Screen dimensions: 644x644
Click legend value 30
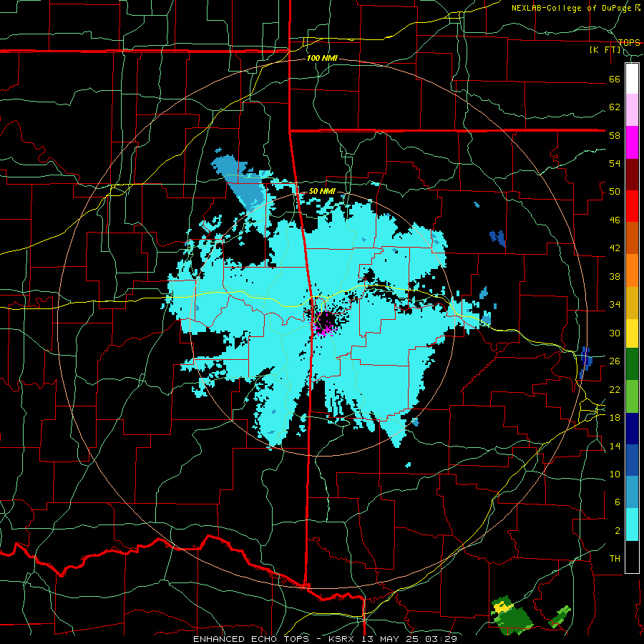coord(615,333)
